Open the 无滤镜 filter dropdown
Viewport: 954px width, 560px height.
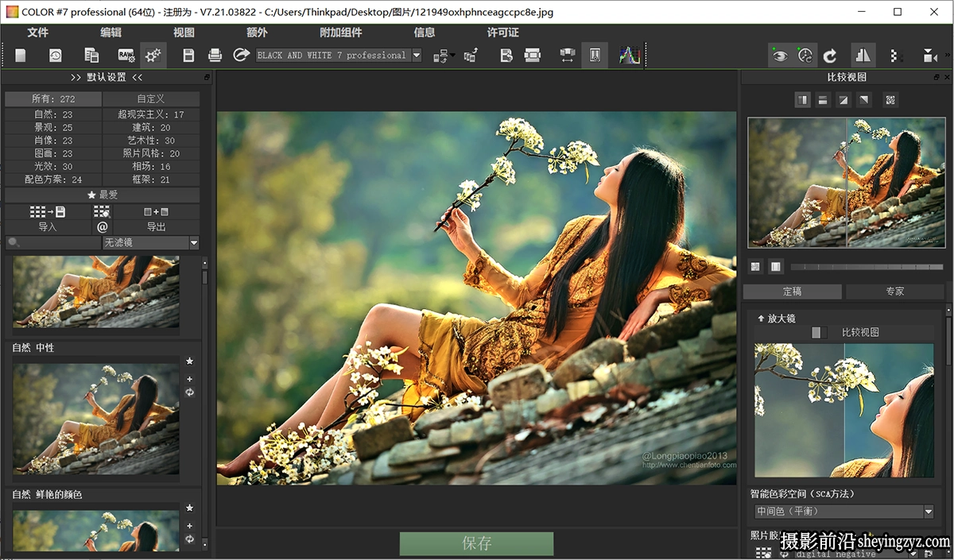151,243
